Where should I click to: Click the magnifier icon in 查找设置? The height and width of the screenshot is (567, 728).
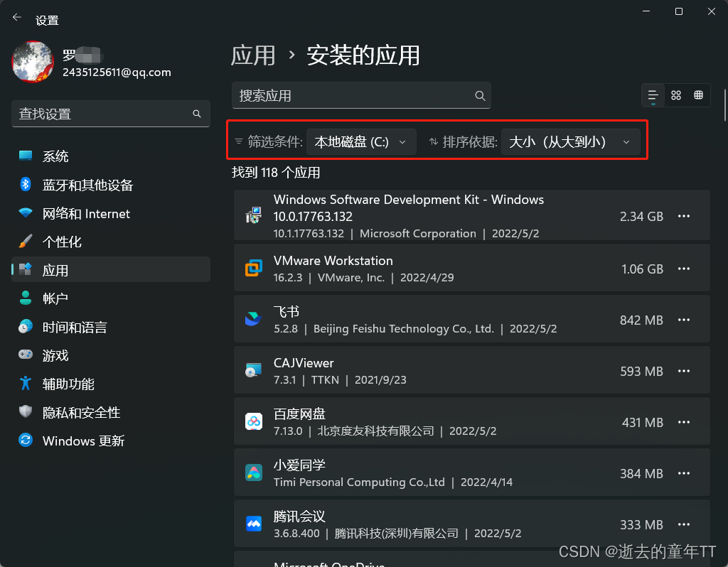pyautogui.click(x=197, y=114)
